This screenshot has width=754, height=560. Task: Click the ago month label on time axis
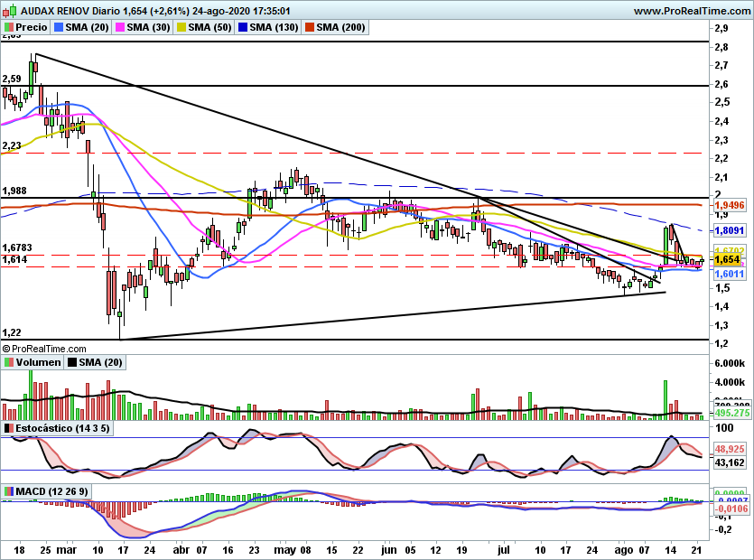point(624,550)
